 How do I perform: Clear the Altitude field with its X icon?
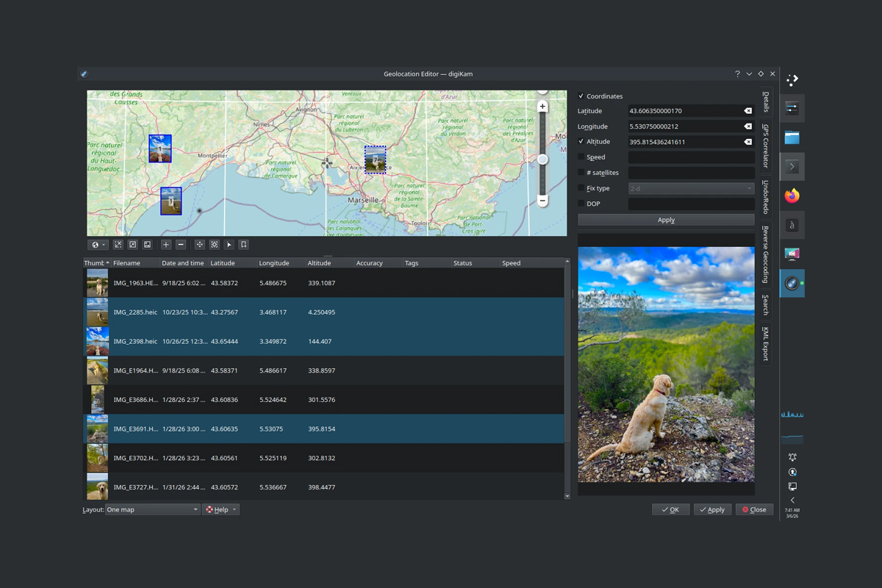tap(747, 142)
